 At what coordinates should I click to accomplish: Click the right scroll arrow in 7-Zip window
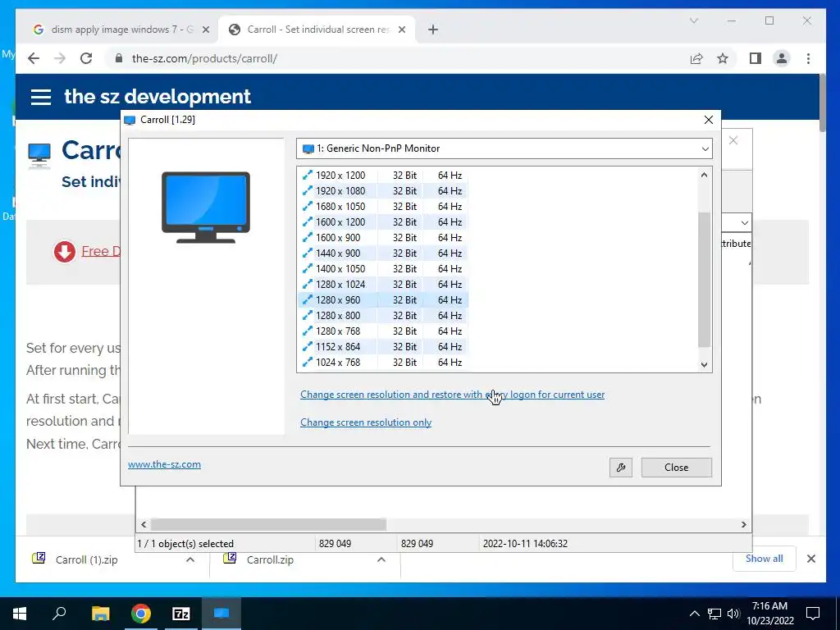pos(743,524)
